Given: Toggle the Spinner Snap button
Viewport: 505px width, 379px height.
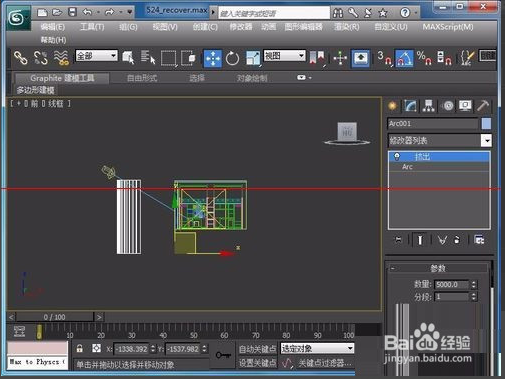Looking at the screenshot, I should (444, 58).
